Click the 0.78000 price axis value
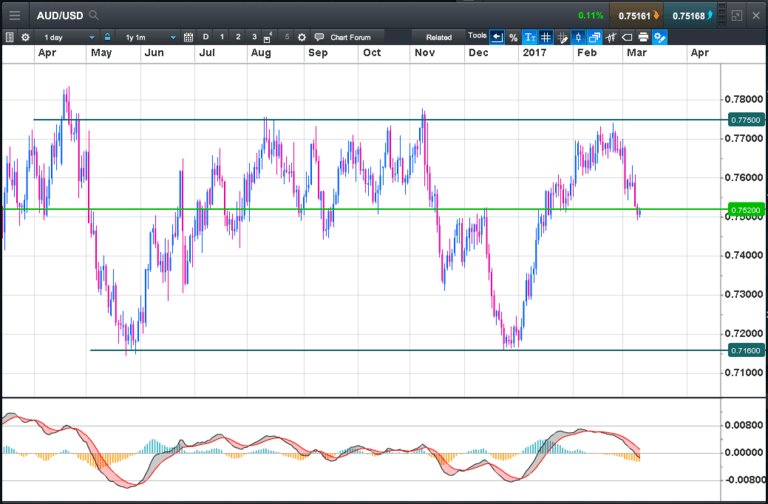Image resolution: width=768 pixels, height=504 pixels. click(744, 99)
